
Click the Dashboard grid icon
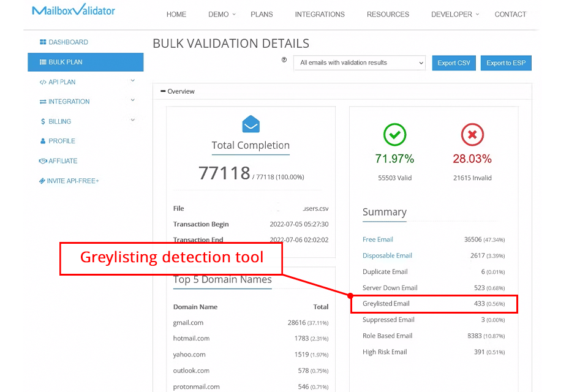[43, 42]
